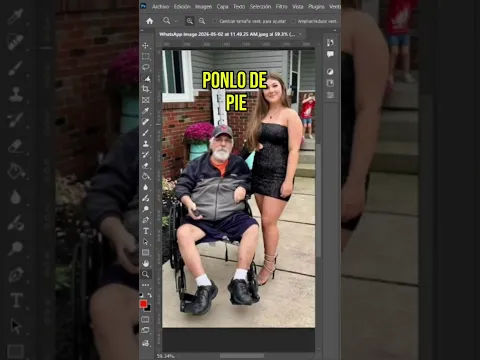
Task: Select the Eraser tool
Action: tap(146, 166)
